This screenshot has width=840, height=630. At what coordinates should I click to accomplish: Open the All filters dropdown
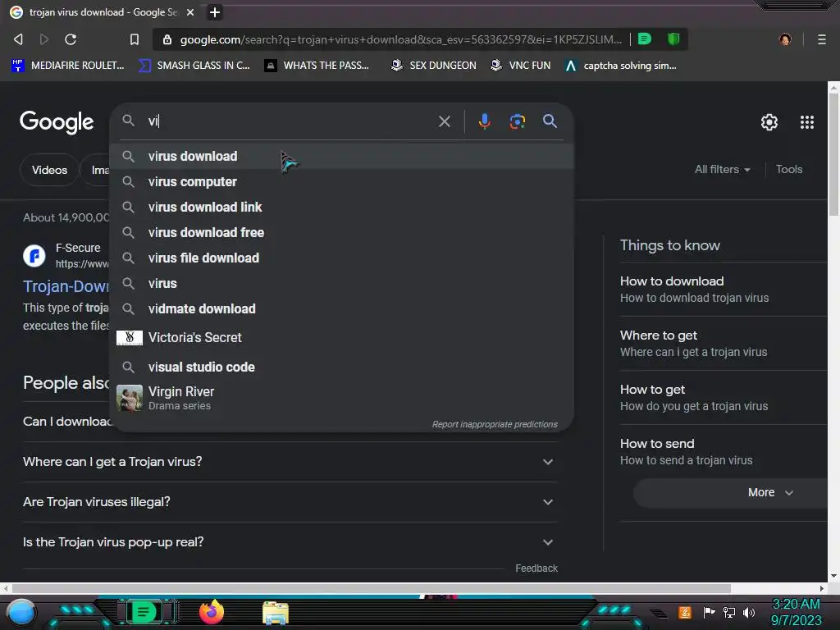pos(722,169)
